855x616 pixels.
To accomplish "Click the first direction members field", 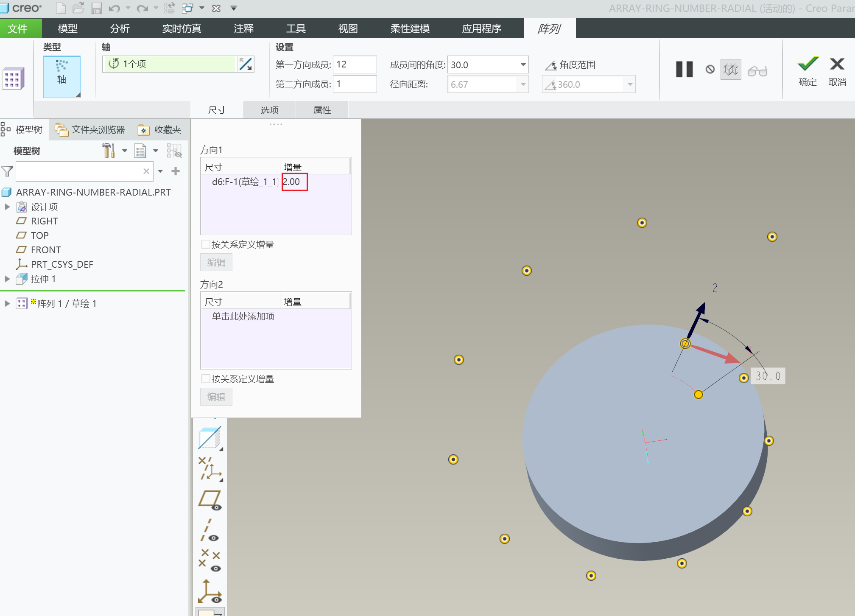I will 355,64.
